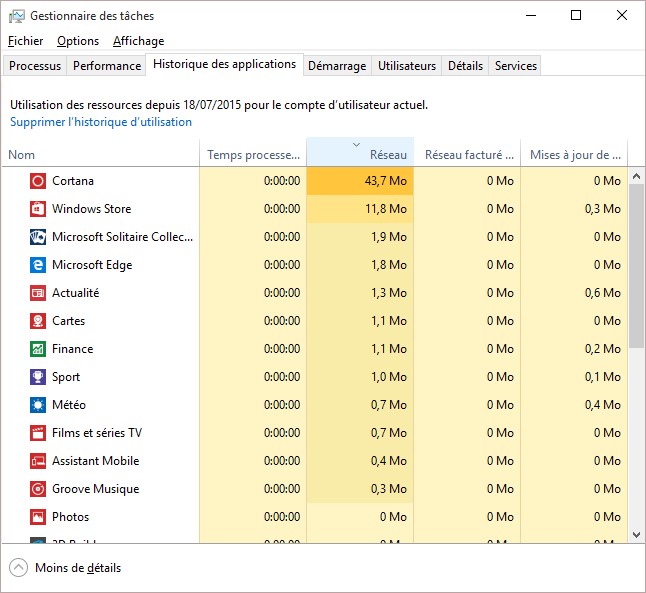Open the Fichier menu

pyautogui.click(x=25, y=41)
